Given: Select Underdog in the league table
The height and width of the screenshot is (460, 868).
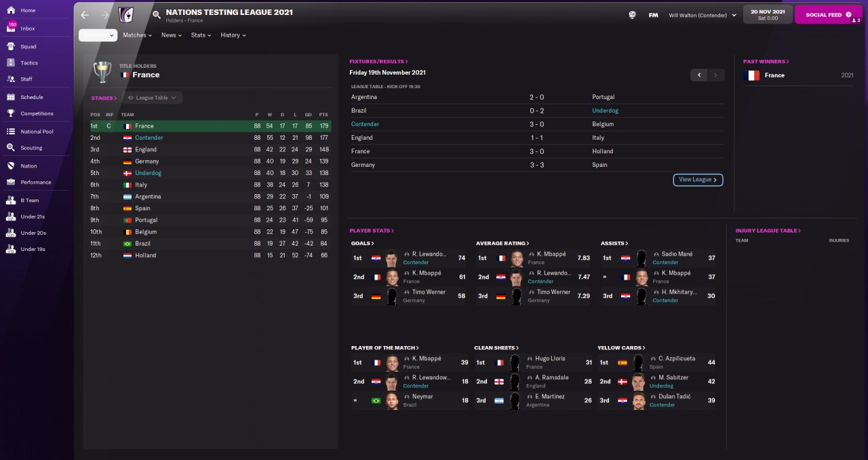Looking at the screenshot, I should coord(148,173).
